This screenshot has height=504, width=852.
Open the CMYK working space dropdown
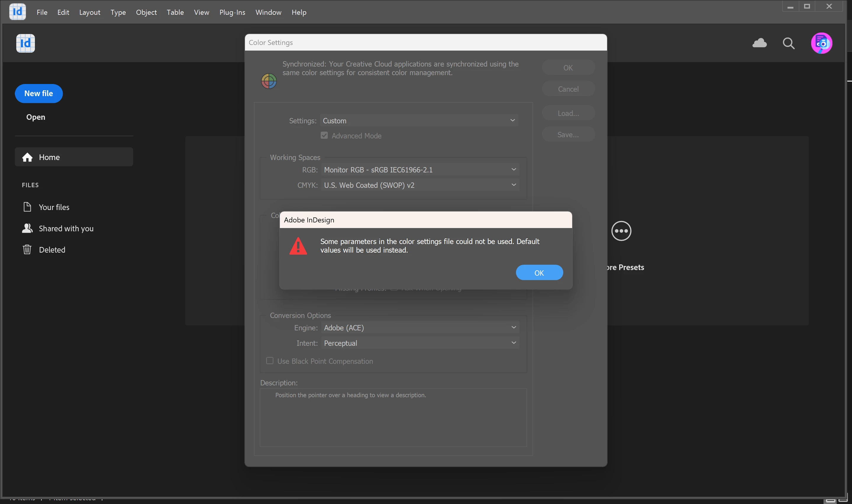[420, 185]
